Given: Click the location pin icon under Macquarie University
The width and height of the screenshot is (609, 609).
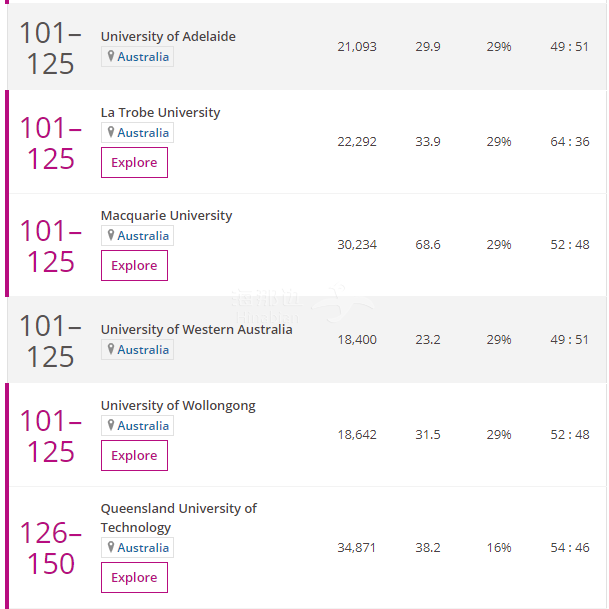Looking at the screenshot, I should coord(111,235).
